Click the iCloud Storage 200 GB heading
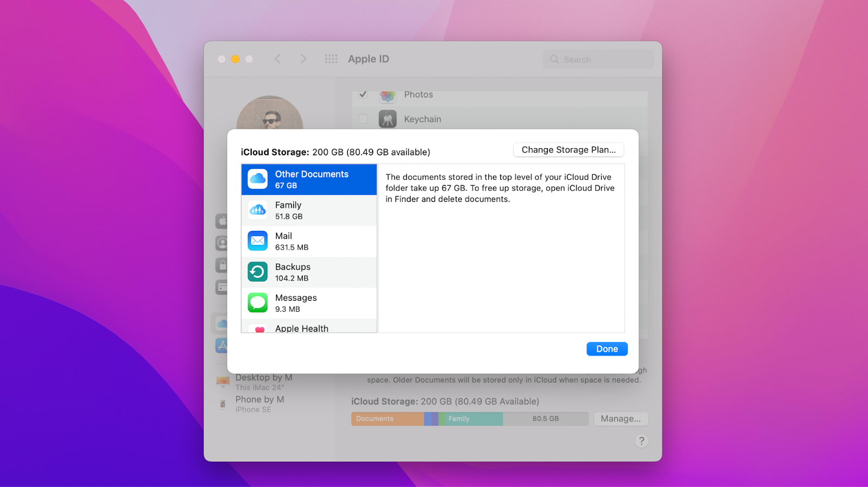This screenshot has height=487, width=868. click(x=335, y=152)
